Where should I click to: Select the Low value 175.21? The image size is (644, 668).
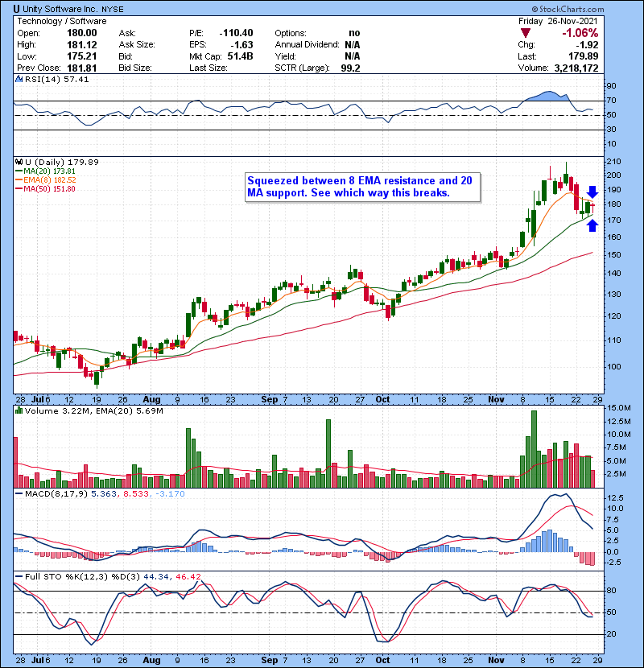[x=82, y=56]
